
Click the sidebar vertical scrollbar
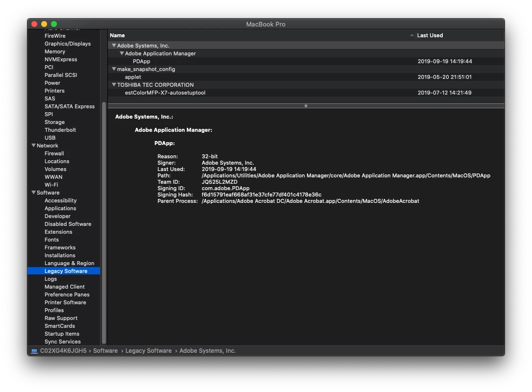pyautogui.click(x=104, y=223)
